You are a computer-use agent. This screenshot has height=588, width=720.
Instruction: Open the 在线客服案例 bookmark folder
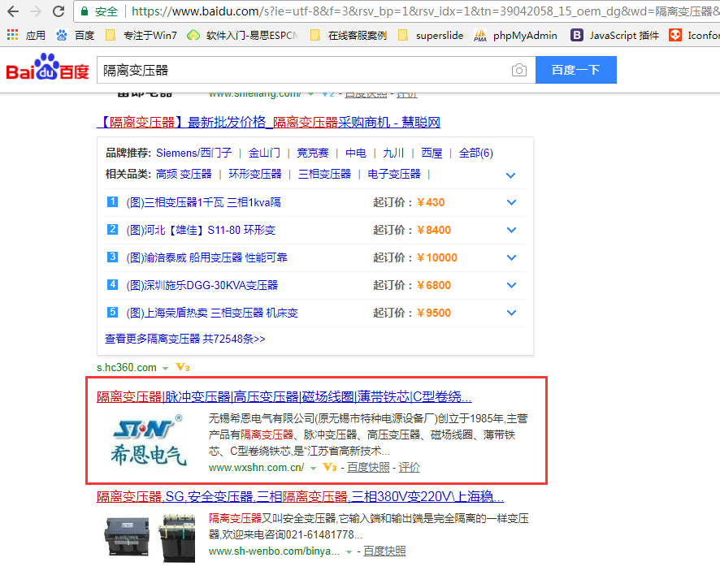tap(349, 35)
